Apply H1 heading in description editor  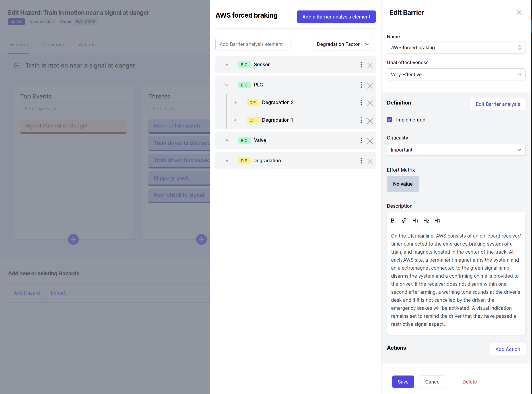[x=415, y=221]
